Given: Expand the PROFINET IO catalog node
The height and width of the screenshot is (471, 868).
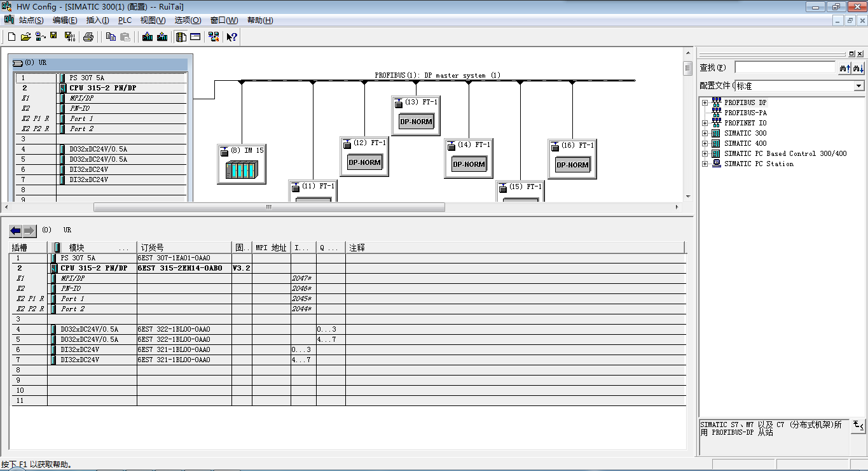Looking at the screenshot, I should 705,123.
